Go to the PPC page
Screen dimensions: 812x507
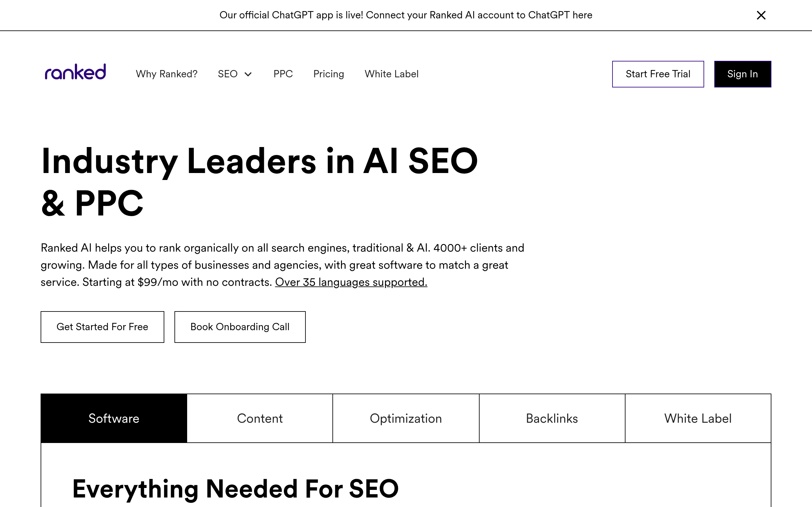tap(283, 74)
